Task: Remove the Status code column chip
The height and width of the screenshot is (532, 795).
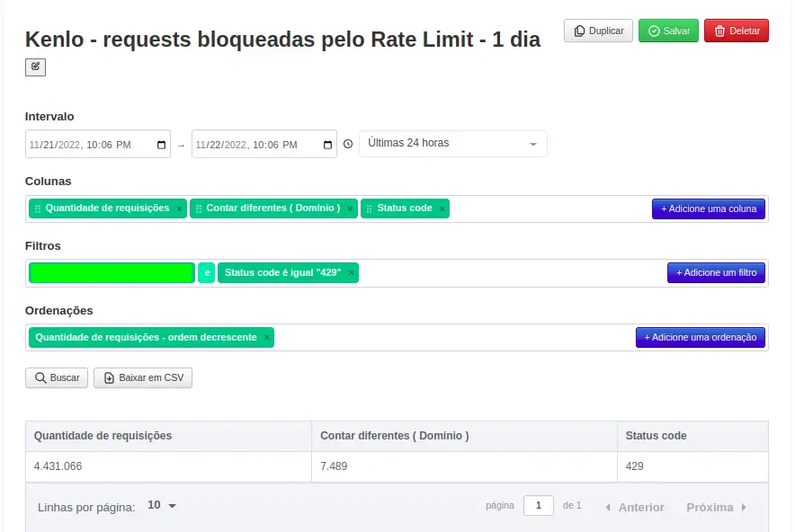Action: pyautogui.click(x=441, y=208)
